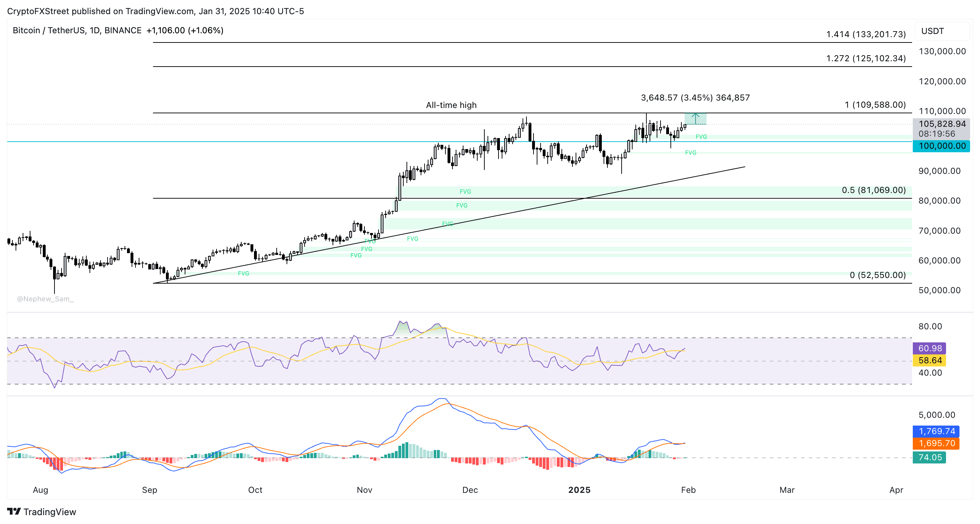The width and height of the screenshot is (980, 524).
Task: Click the 80,000.00 price axis label
Action: [940, 201]
